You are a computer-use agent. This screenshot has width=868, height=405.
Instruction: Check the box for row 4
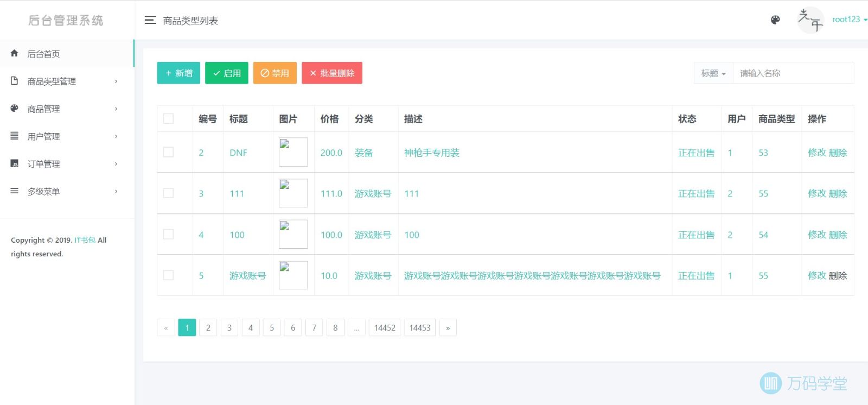pos(168,234)
